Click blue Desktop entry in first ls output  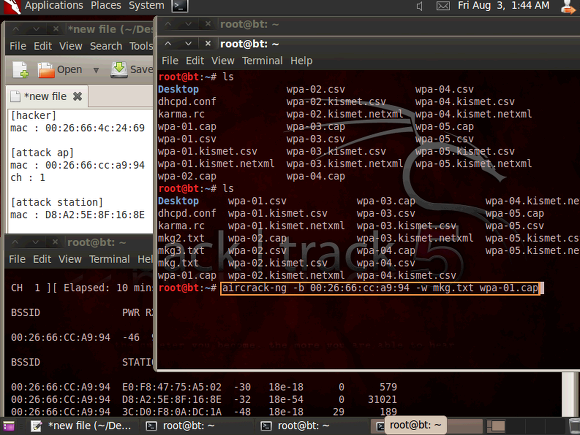(x=178, y=90)
